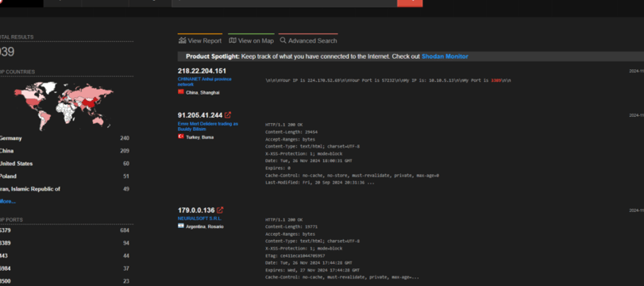The image size is (644, 286).
Task: Open the Advanced Search tab
Action: point(308,41)
